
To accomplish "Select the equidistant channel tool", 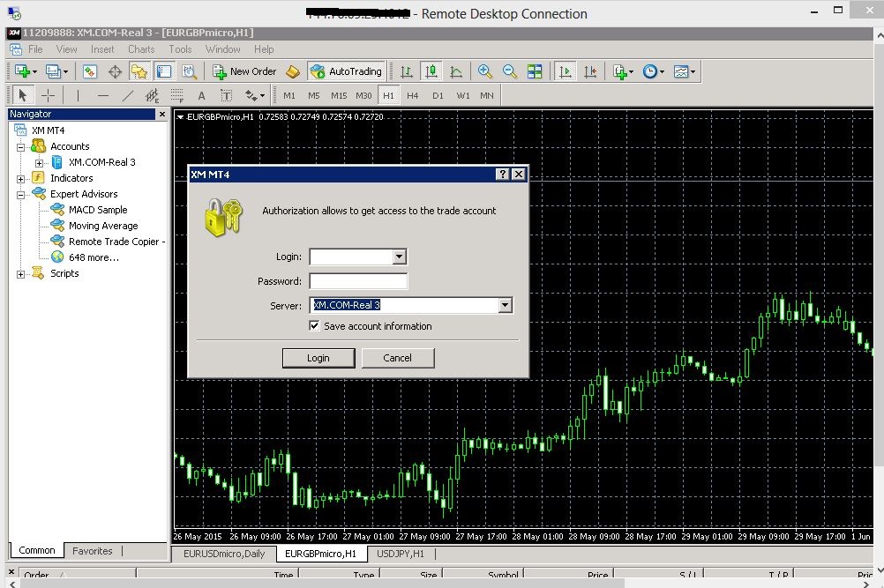I will point(153,96).
